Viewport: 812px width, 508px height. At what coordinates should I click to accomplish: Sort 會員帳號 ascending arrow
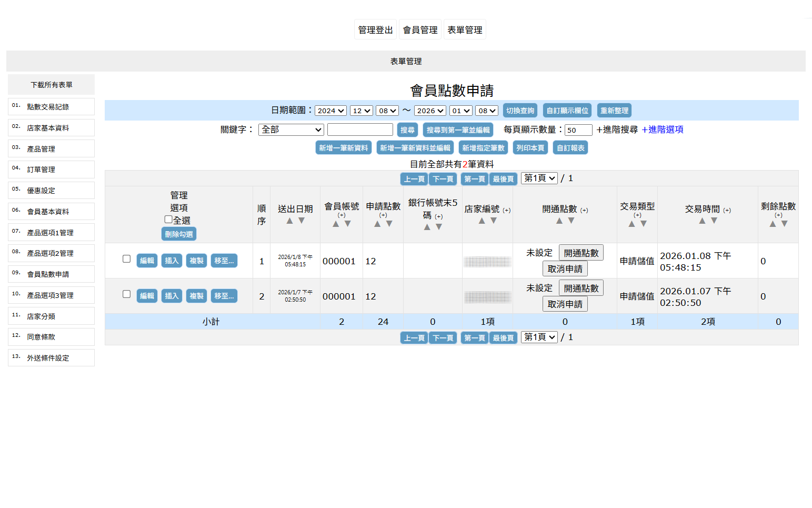tap(336, 224)
